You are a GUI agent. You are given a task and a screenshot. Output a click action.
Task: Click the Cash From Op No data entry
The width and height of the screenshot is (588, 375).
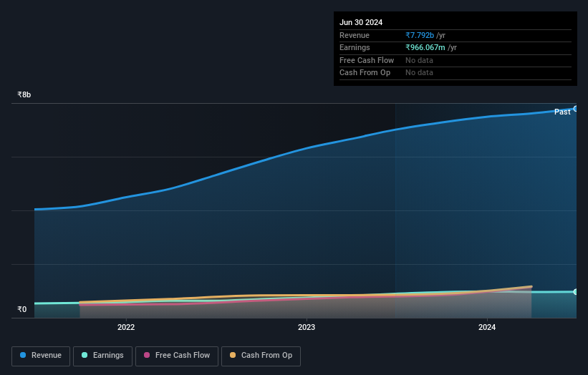click(x=419, y=73)
